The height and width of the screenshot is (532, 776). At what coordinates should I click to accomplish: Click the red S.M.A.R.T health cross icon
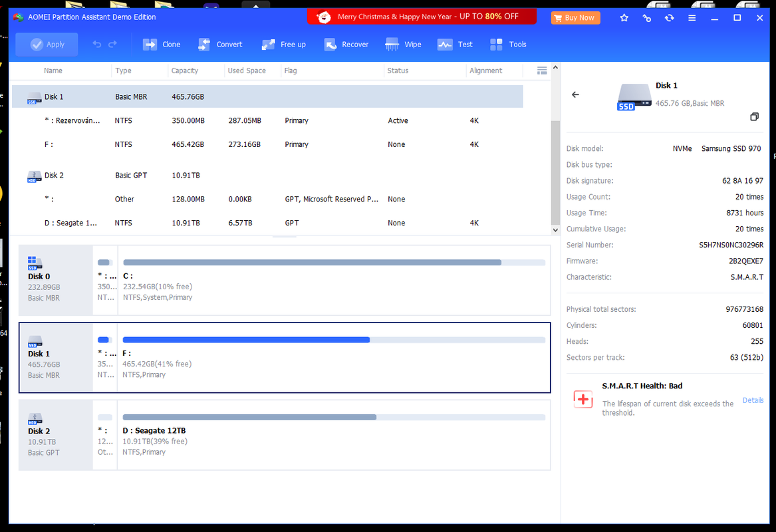(x=583, y=400)
